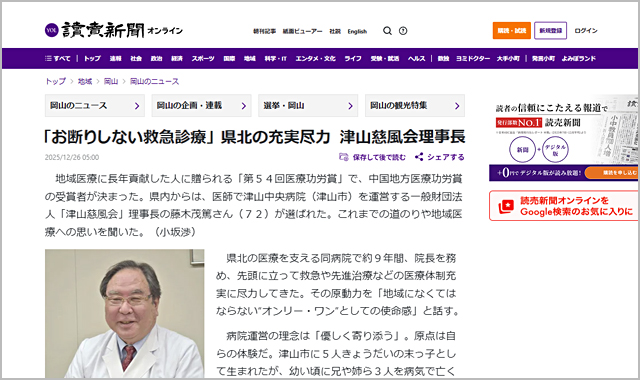Click the Yomiuri Shimbun Online logo
This screenshot has width=640, height=380.
[x=113, y=30]
